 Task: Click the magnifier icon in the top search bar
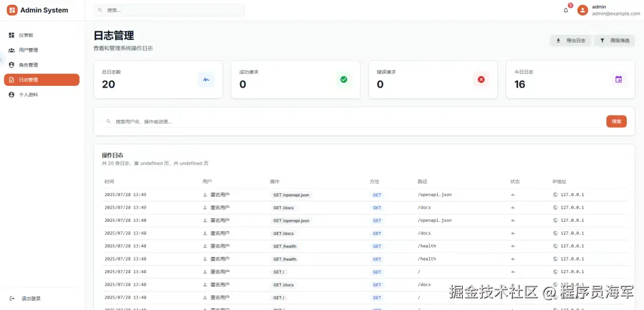(x=100, y=10)
